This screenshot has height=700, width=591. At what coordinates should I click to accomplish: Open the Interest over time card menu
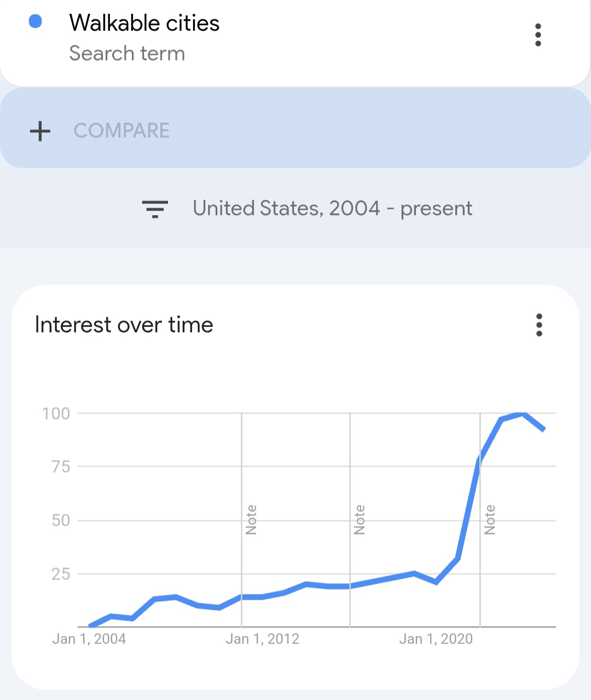(x=539, y=325)
